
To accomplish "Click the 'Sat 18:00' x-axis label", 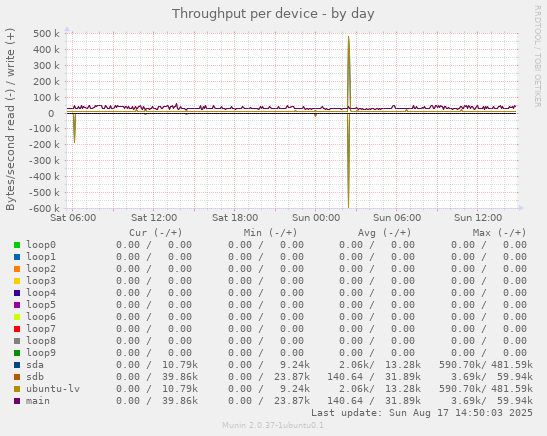I will tap(235, 218).
